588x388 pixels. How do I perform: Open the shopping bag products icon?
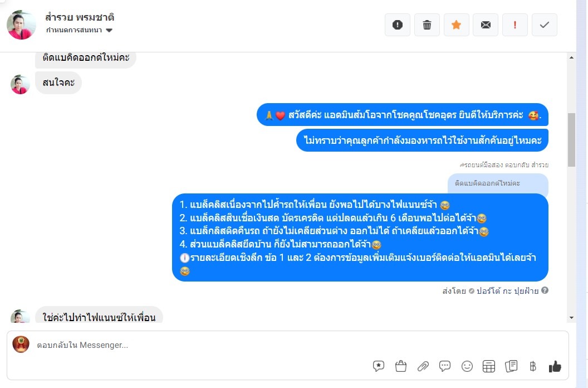pos(401,366)
